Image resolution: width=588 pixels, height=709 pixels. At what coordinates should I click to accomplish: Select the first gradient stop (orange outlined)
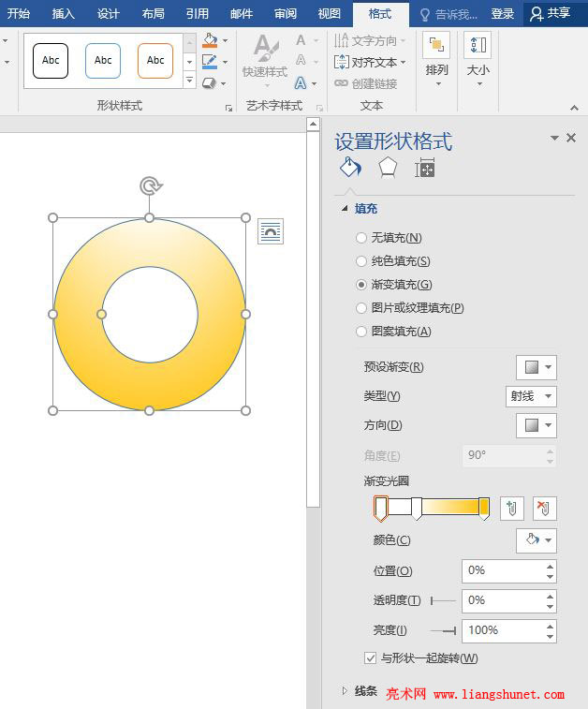click(380, 509)
